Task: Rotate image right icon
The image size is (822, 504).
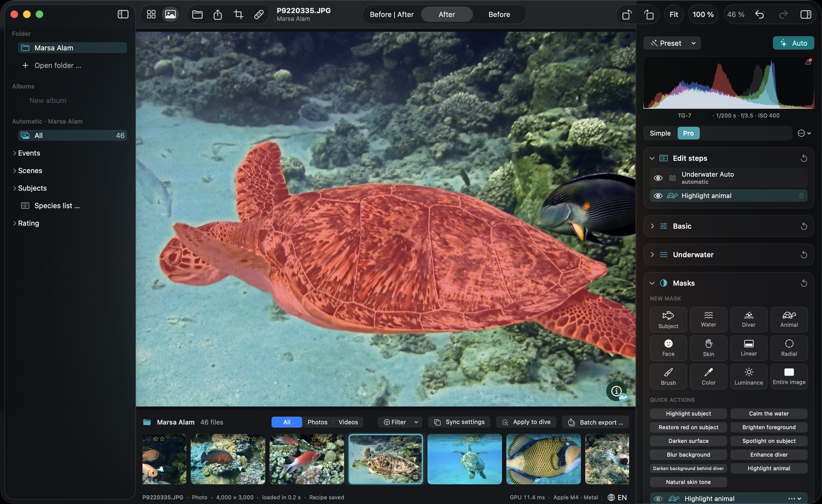Action: pos(649,14)
